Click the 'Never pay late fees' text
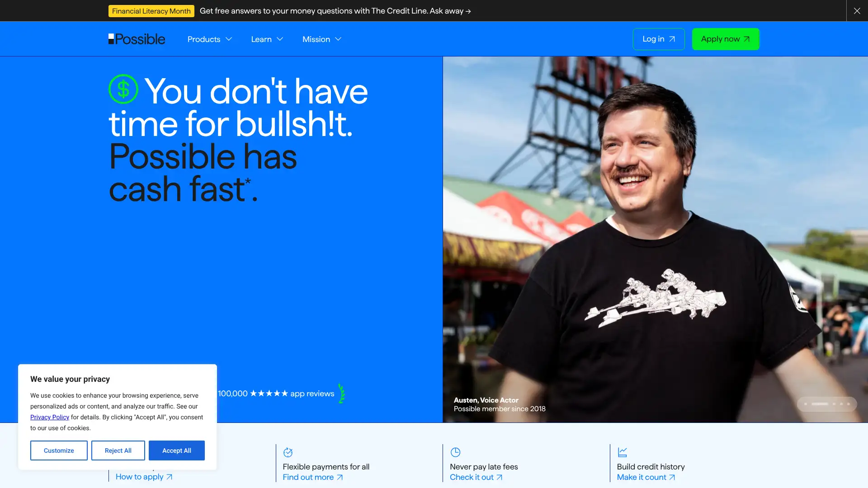This screenshot has height=488, width=868. point(484,467)
